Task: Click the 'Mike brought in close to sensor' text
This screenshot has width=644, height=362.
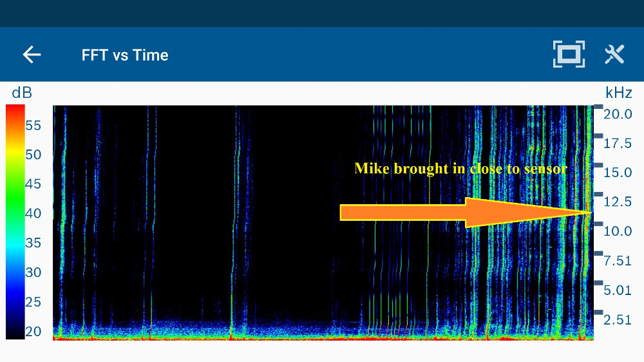Action: point(460,169)
